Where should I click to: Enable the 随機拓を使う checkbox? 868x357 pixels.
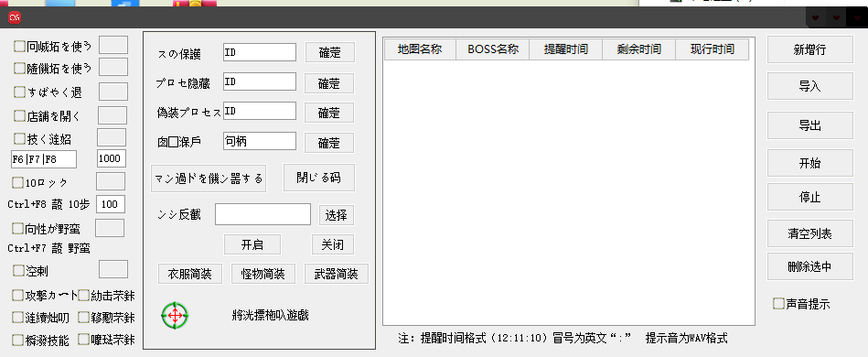(19, 68)
